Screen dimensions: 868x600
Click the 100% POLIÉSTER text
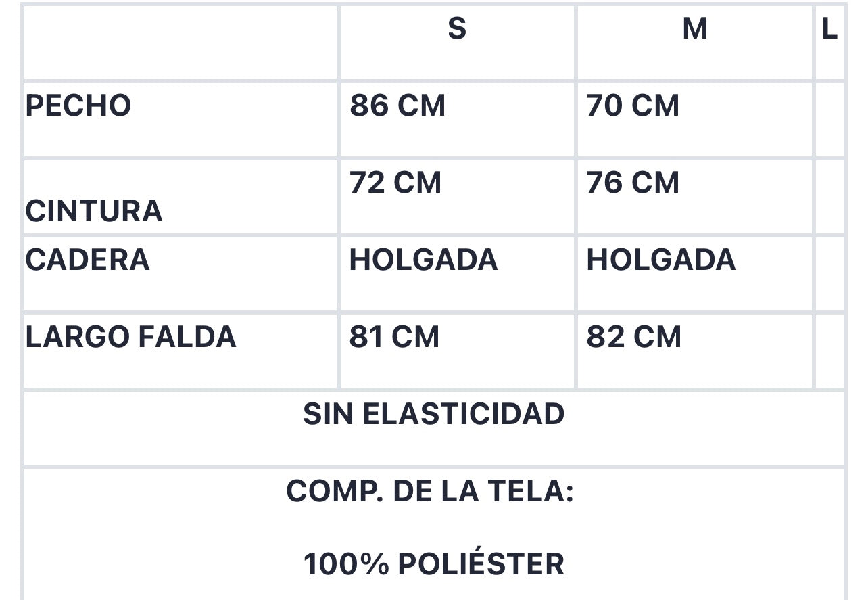[434, 564]
